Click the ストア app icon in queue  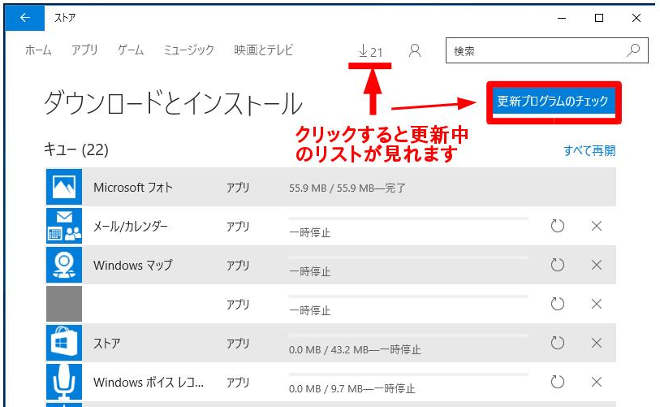click(x=64, y=343)
